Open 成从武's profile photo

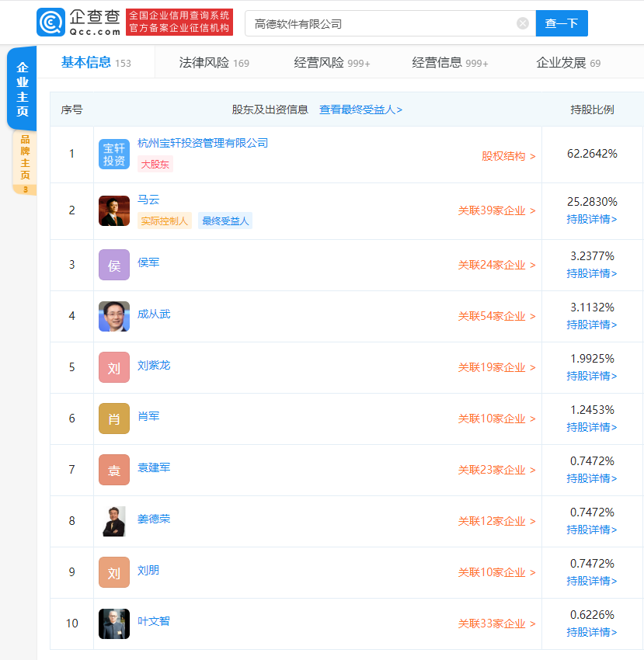click(x=114, y=316)
